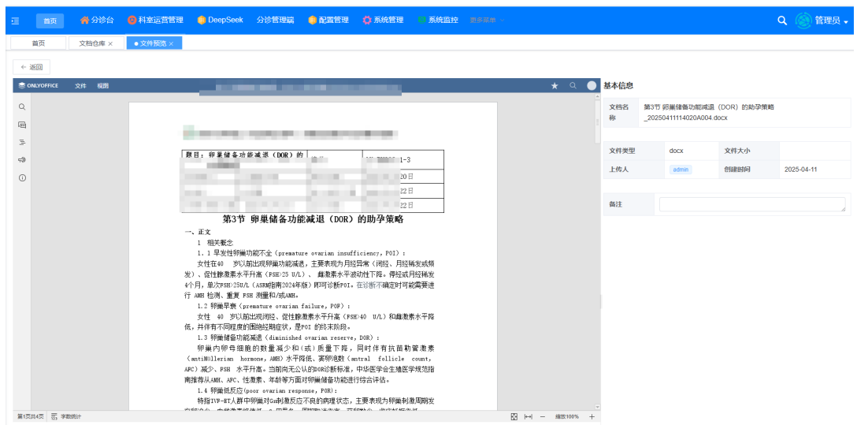The width and height of the screenshot is (868, 425).
Task: Show the document headings navigation panel
Action: (22, 142)
